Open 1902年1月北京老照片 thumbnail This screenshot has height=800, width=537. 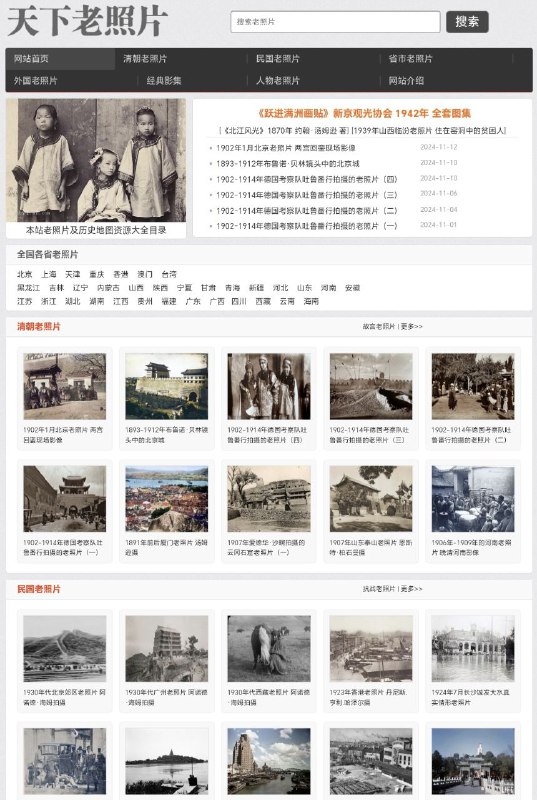coord(65,386)
